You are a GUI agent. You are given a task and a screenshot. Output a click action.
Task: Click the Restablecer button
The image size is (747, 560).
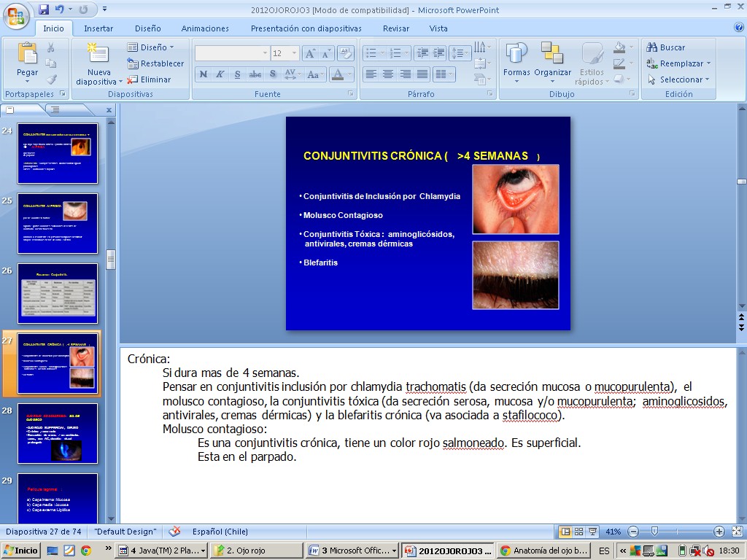(x=155, y=63)
